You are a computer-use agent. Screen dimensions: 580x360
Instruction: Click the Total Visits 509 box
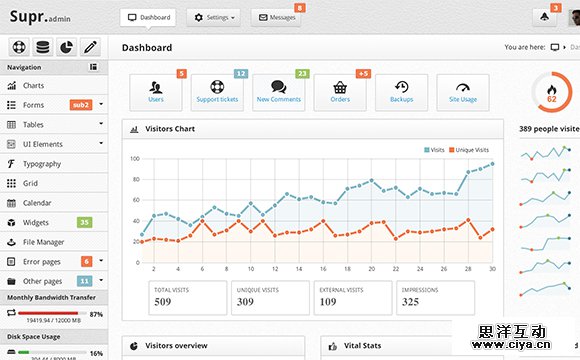[188, 298]
